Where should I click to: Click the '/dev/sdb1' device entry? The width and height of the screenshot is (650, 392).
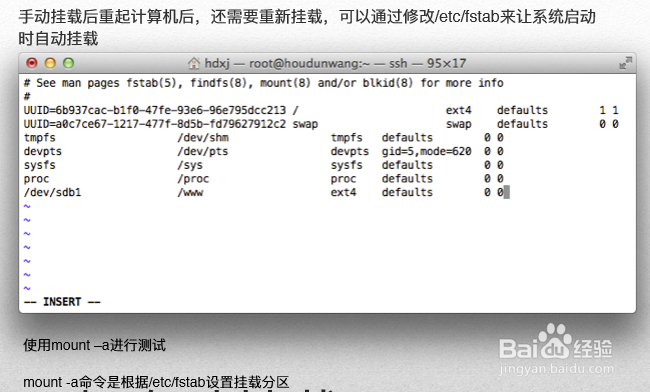pos(52,192)
